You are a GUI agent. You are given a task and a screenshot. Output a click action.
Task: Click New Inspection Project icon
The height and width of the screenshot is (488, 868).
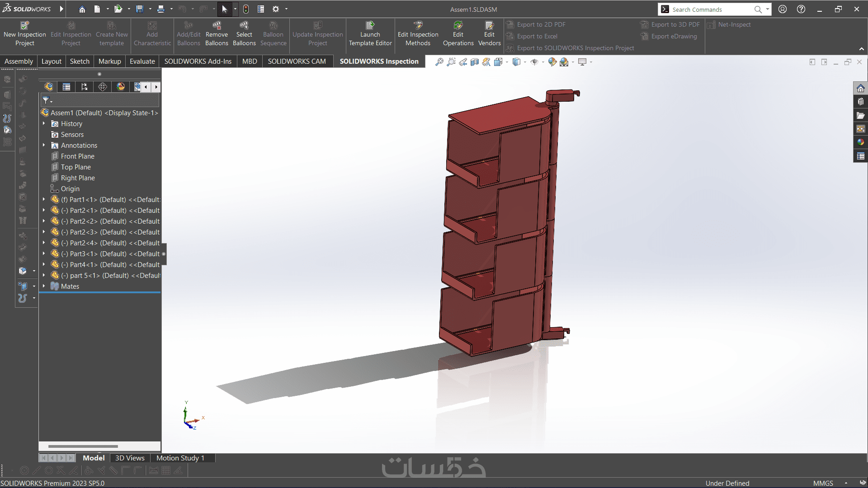[x=24, y=26]
